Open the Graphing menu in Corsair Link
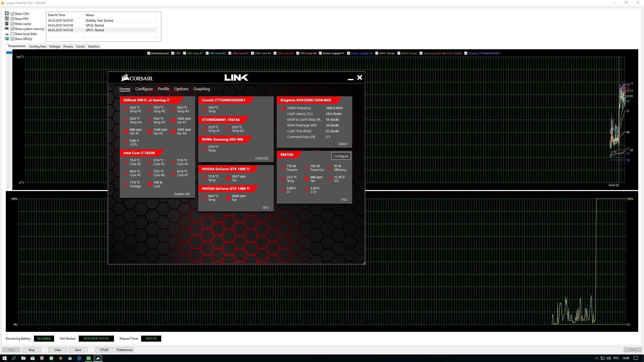Screen dimensions: 644x362 coord(201,89)
